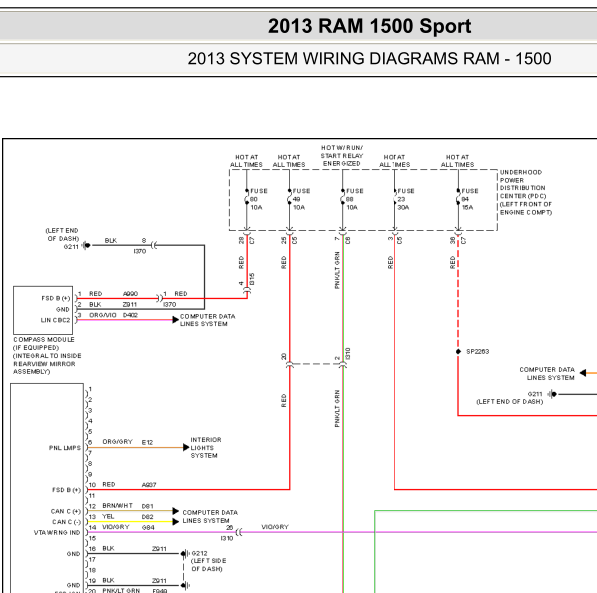Image resolution: width=597 pixels, height=593 pixels.
Task: Click the "G211 (LEFT END OF DASH)" label below SP2263
Action: click(509, 398)
